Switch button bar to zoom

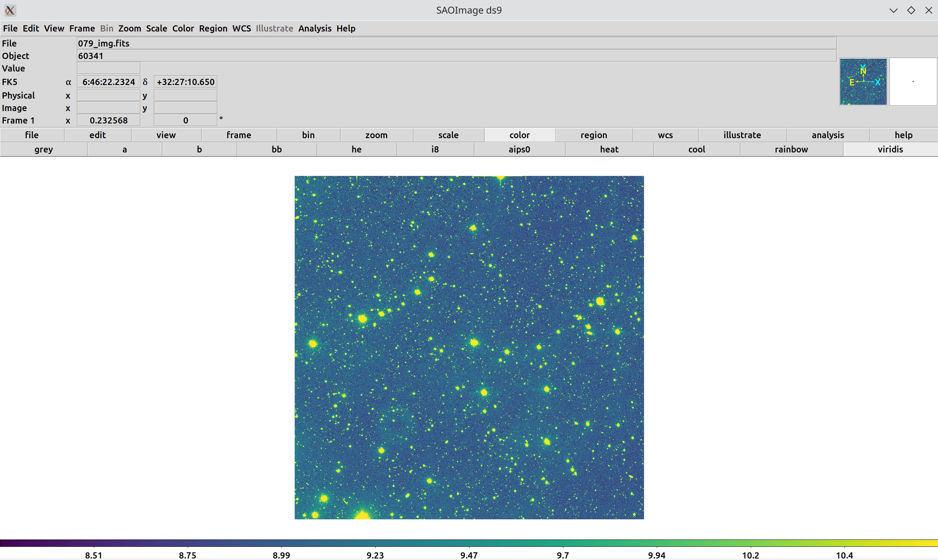point(376,135)
